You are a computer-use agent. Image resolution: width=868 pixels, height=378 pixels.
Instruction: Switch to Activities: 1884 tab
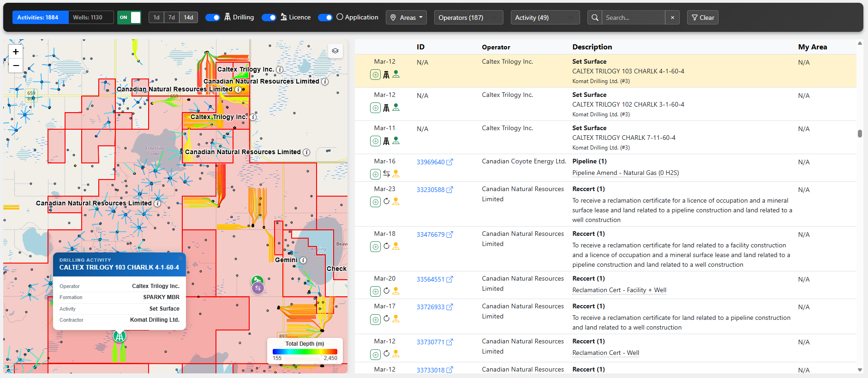pyautogui.click(x=41, y=18)
